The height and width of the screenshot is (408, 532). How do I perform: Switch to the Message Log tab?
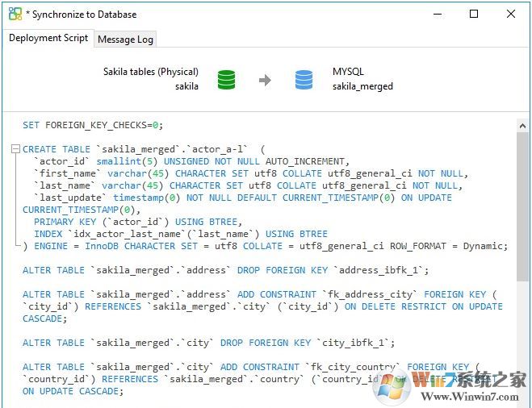(x=125, y=40)
